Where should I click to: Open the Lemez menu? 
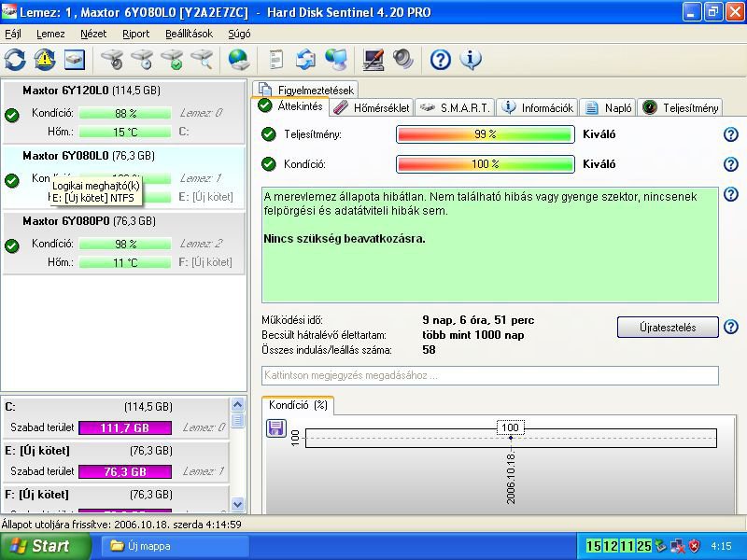tap(50, 34)
